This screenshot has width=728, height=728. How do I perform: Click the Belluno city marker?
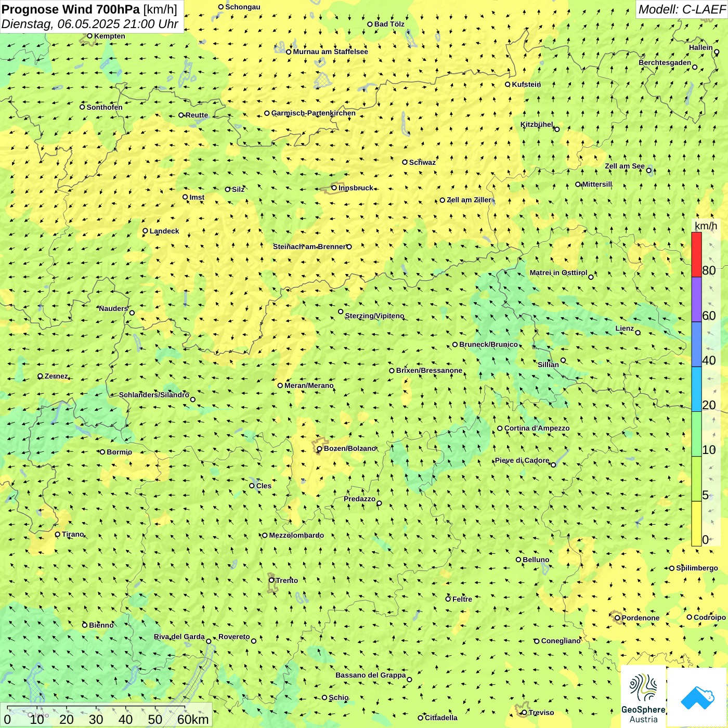point(518,560)
